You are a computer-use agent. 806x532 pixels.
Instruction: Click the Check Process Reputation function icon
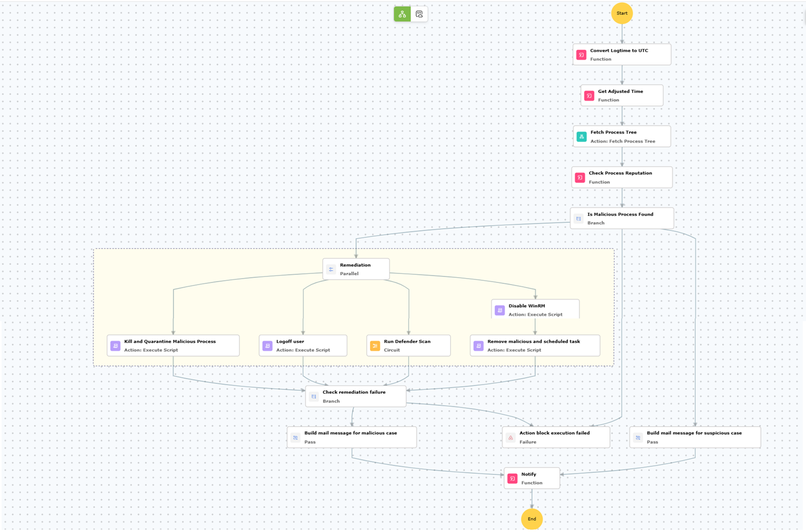click(580, 178)
